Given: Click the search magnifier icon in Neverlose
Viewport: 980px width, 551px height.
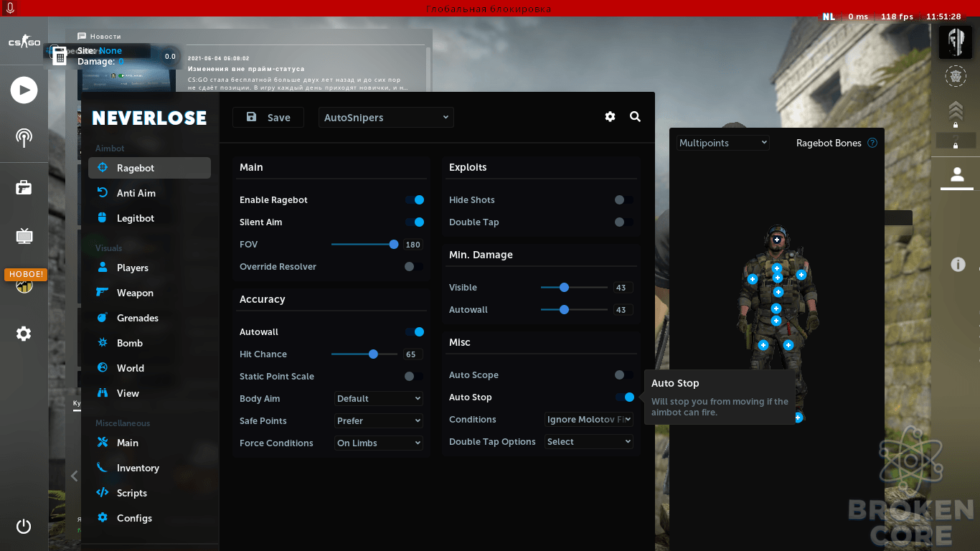Looking at the screenshot, I should [x=635, y=117].
